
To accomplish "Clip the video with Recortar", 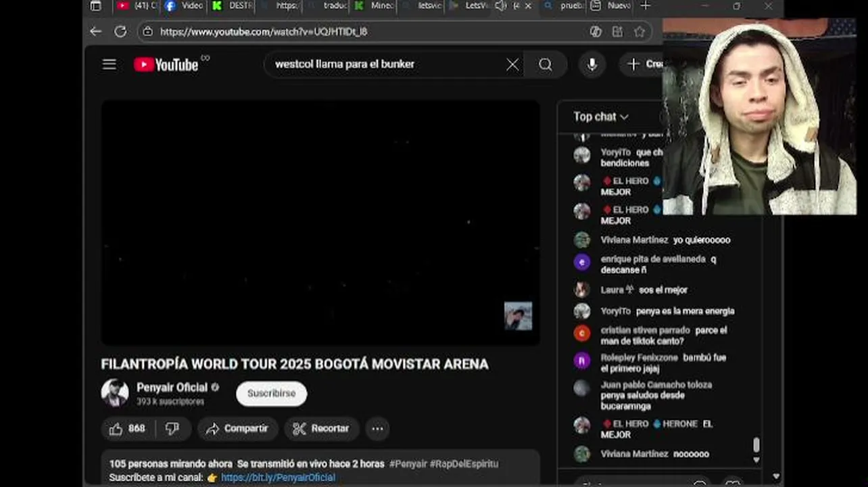I will [x=321, y=428].
